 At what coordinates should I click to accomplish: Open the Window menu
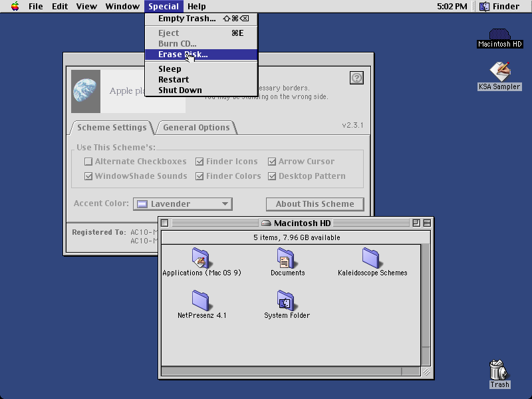click(122, 7)
